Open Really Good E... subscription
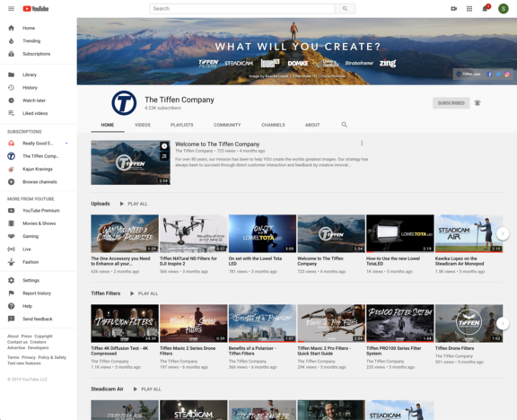 [x=39, y=143]
